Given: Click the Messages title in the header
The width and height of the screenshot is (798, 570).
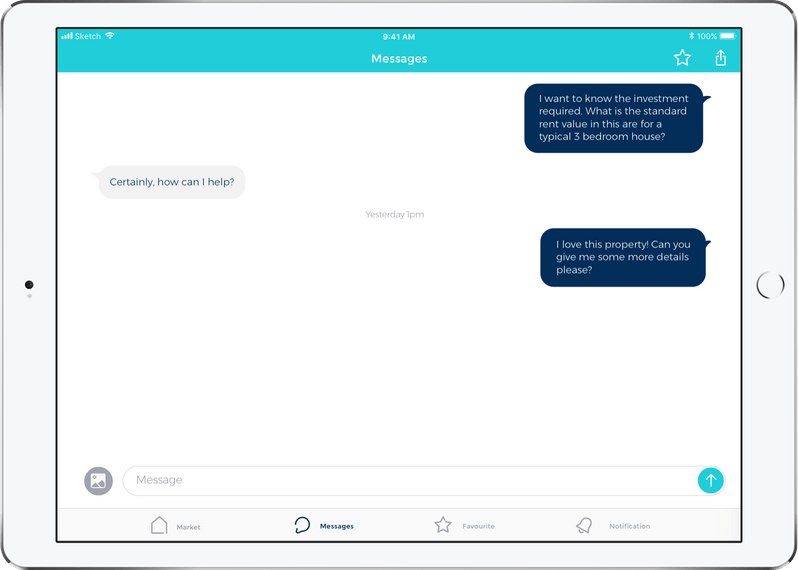Looking at the screenshot, I should coord(399,59).
